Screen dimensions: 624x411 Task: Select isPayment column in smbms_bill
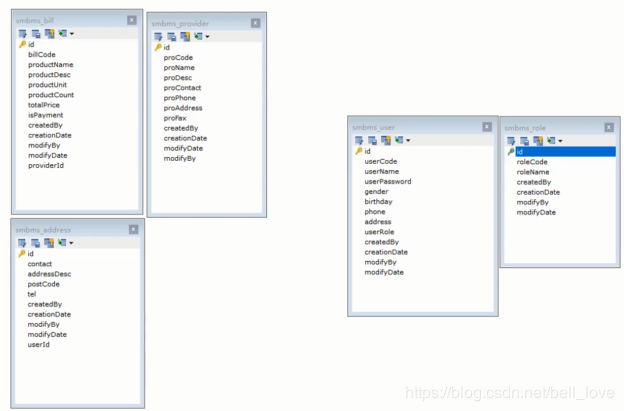[45, 115]
